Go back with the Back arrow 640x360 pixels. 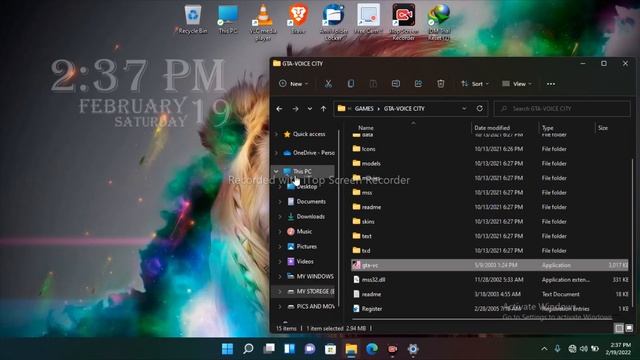(279, 109)
